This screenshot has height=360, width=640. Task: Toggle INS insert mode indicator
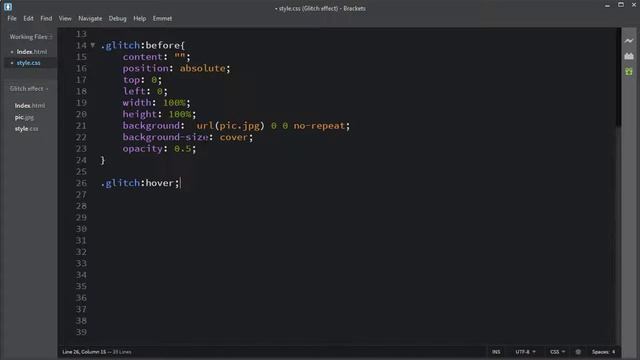pos(496,352)
